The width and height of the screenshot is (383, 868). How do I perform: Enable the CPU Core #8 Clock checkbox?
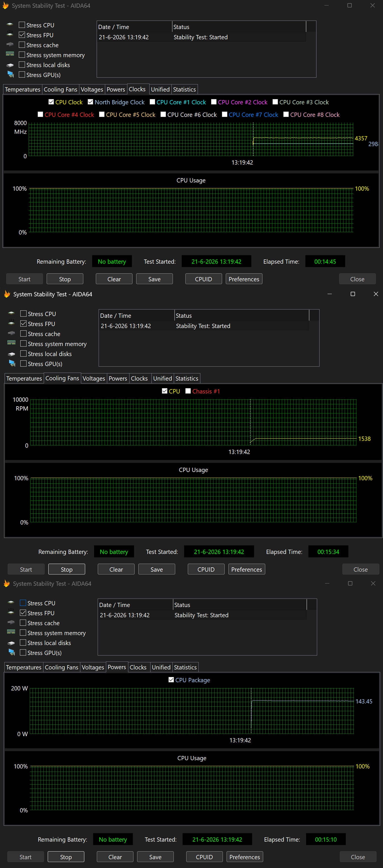pos(286,114)
